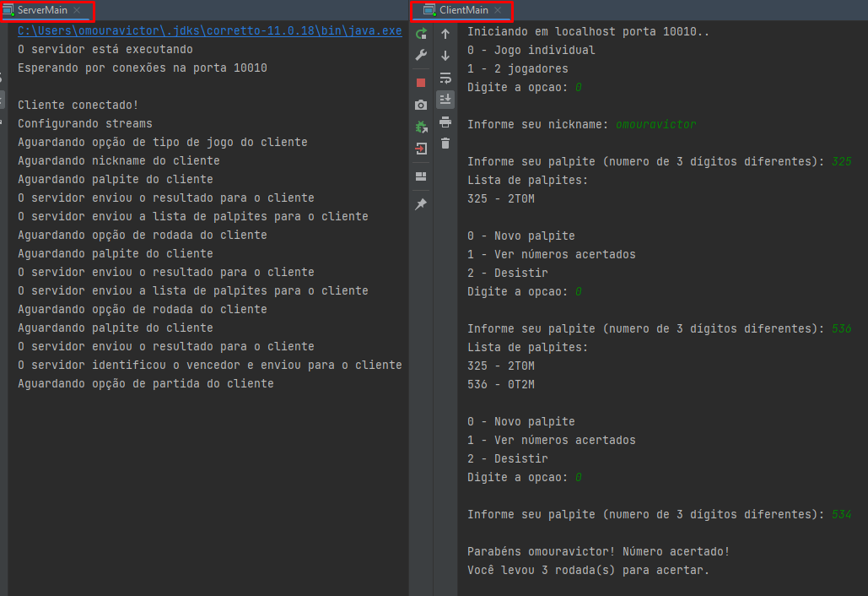This screenshot has width=868, height=596.
Task: Open run configuration via wrench icon
Action: tap(421, 55)
